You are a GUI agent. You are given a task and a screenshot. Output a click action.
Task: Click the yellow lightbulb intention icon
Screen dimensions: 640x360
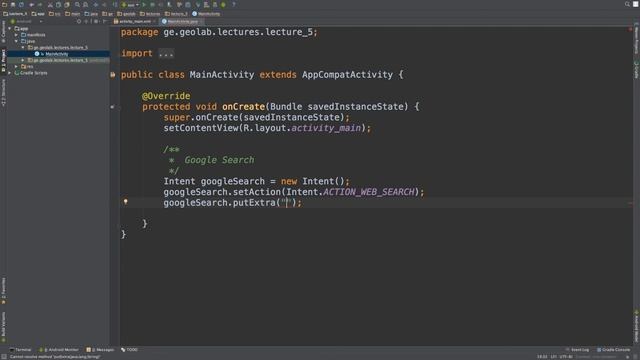pos(126,202)
